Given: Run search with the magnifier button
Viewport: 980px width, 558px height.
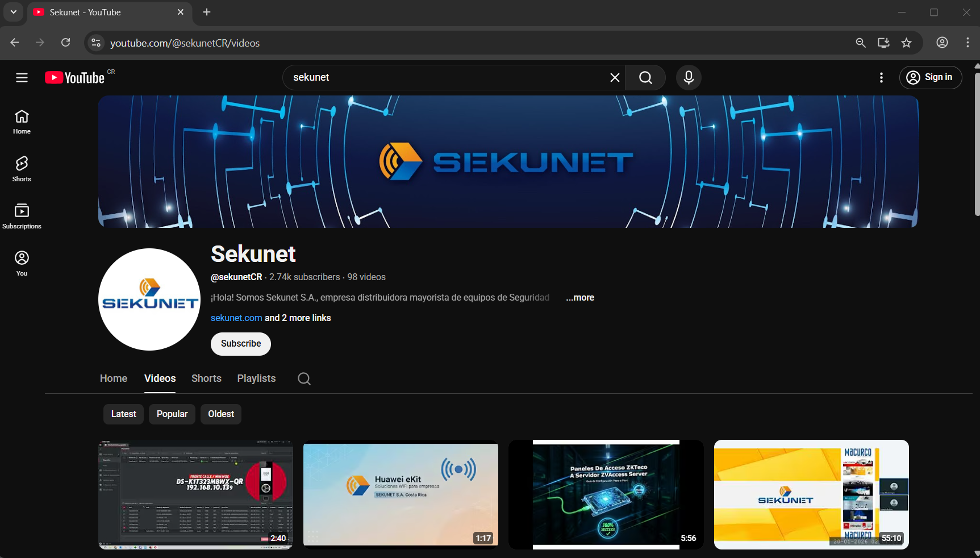Looking at the screenshot, I should [645, 78].
